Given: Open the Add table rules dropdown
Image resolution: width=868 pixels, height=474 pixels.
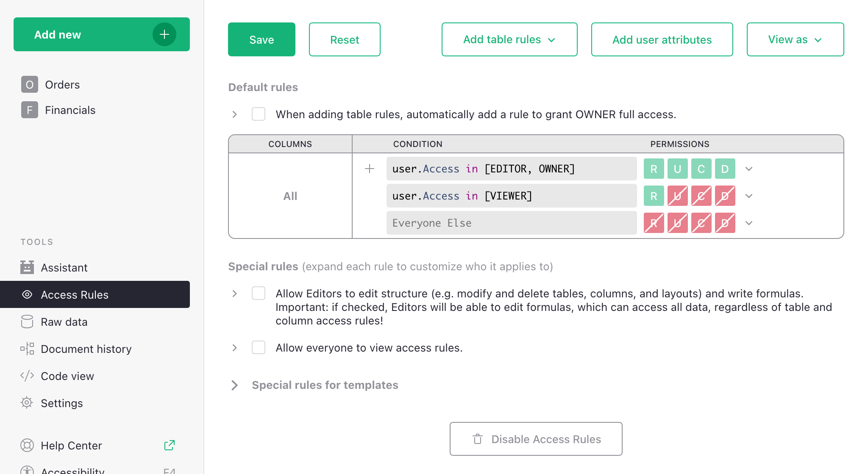Looking at the screenshot, I should point(509,39).
